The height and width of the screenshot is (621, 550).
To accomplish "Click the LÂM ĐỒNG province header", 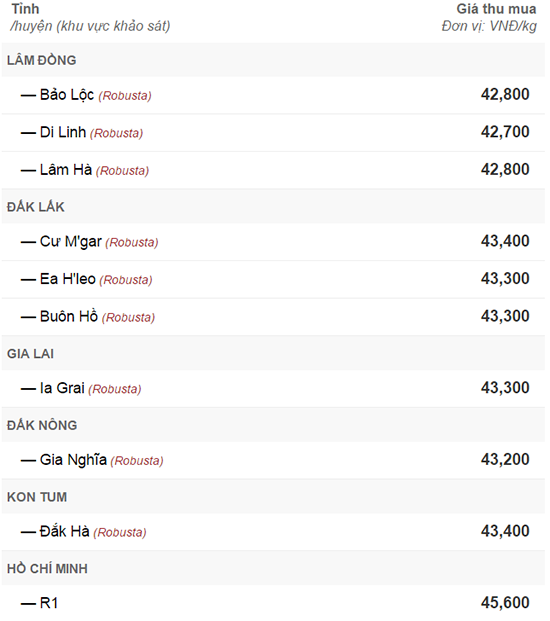I will coord(42,60).
